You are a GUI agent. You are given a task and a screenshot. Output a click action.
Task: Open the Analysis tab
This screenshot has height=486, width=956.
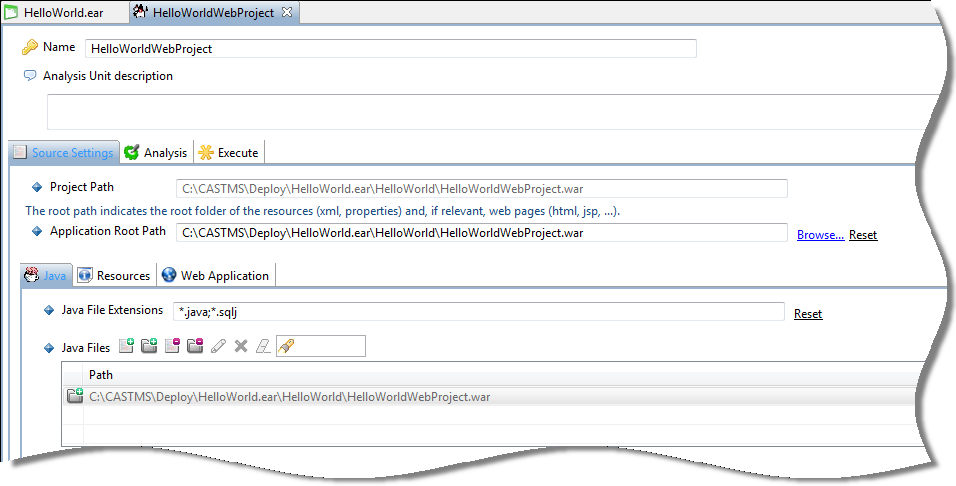pos(156,153)
